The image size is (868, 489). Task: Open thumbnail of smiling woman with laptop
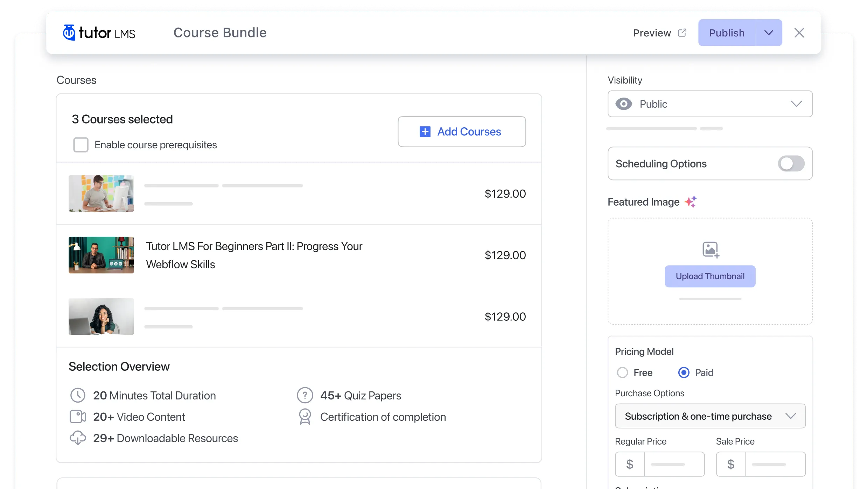tap(101, 317)
